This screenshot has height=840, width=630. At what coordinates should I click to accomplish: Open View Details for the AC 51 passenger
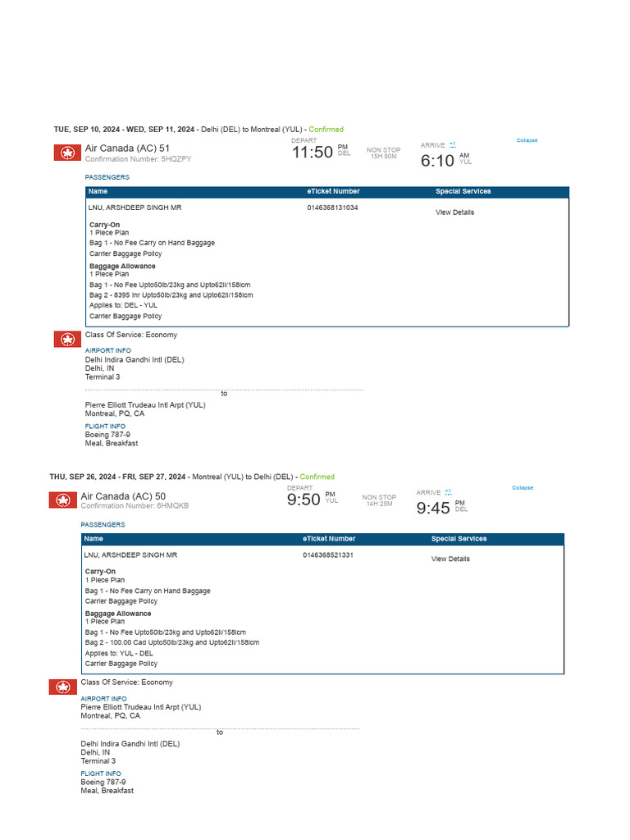coord(454,212)
